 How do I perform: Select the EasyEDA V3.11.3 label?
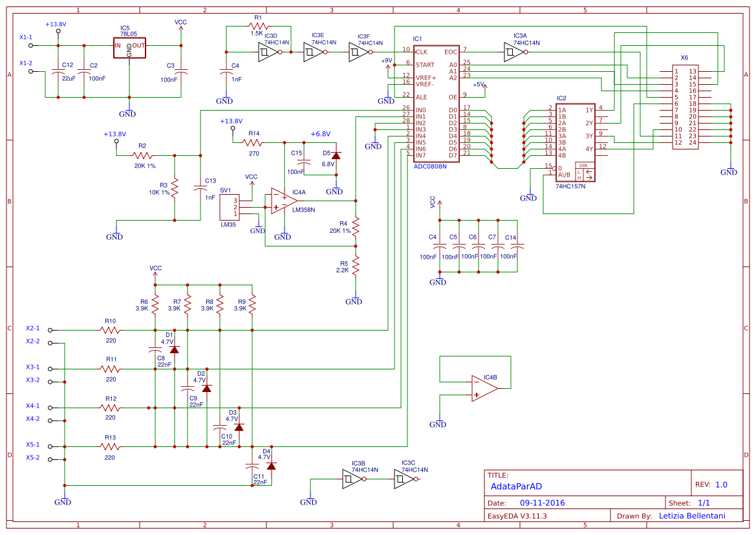coord(519,516)
